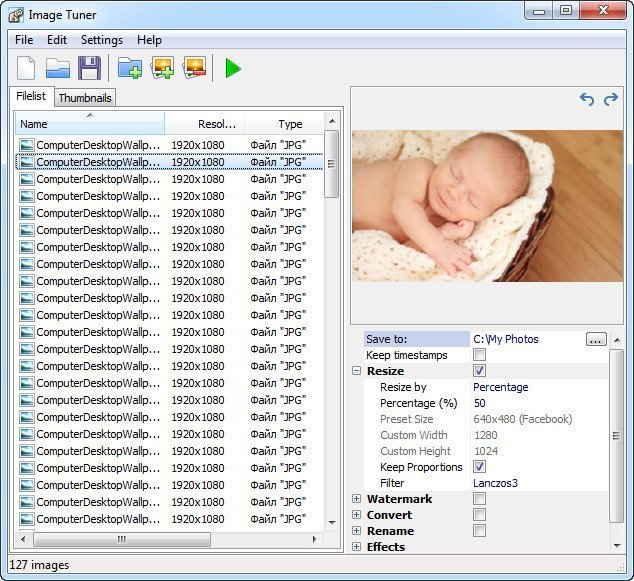The width and height of the screenshot is (634, 581).
Task: Open the Settings menu
Action: point(101,40)
